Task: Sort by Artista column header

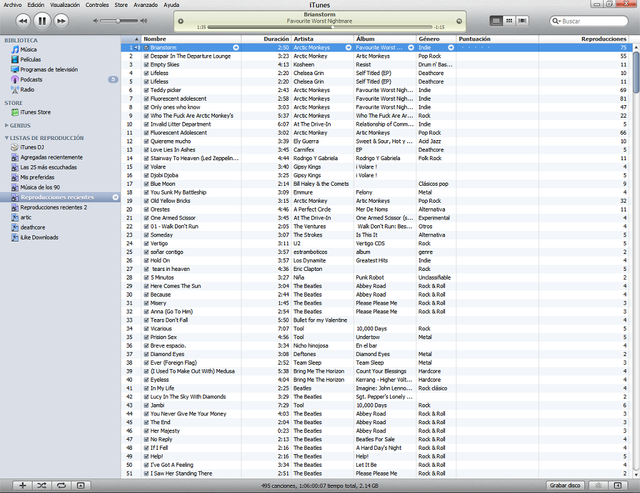Action: (x=322, y=39)
